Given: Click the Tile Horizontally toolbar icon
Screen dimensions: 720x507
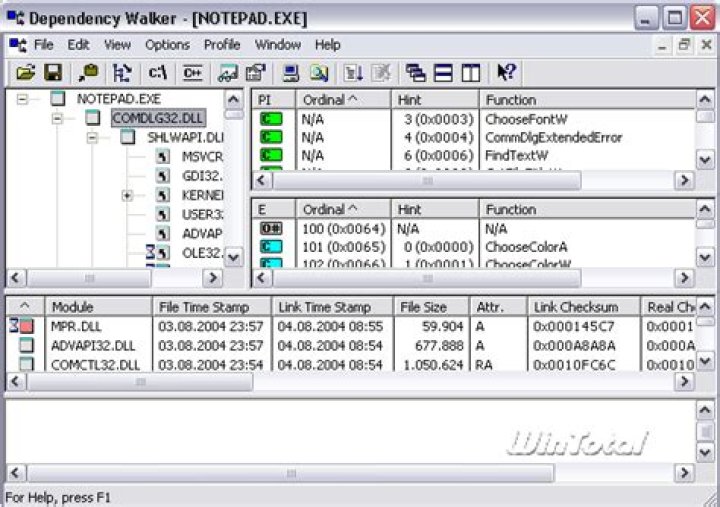Looking at the screenshot, I should (443, 73).
